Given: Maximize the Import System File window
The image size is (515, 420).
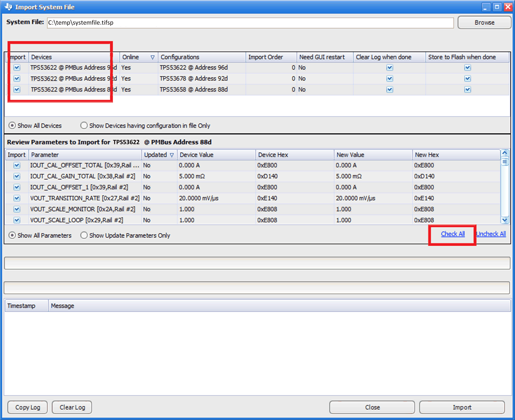Looking at the screenshot, I should tap(497, 7).
